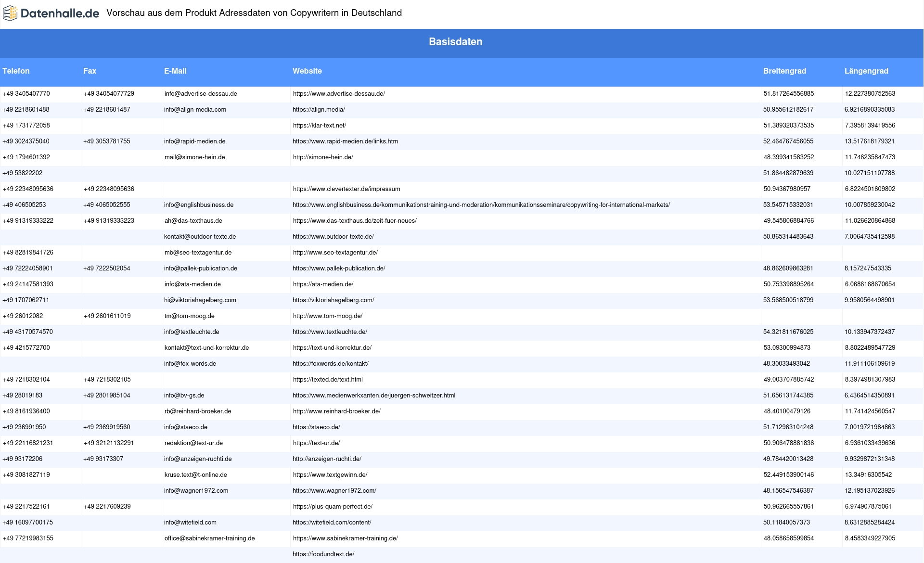Select phone number +49 53822202
Screen dimensions: 924x563
tap(23, 173)
